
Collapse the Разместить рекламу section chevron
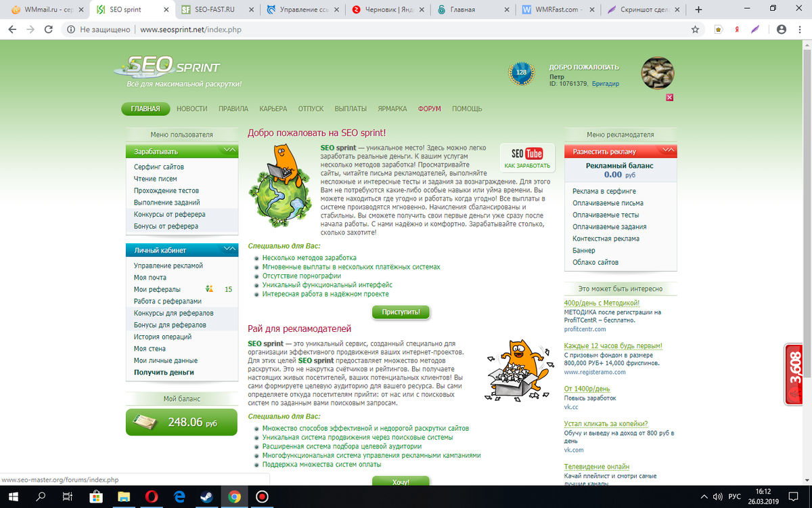pos(668,152)
